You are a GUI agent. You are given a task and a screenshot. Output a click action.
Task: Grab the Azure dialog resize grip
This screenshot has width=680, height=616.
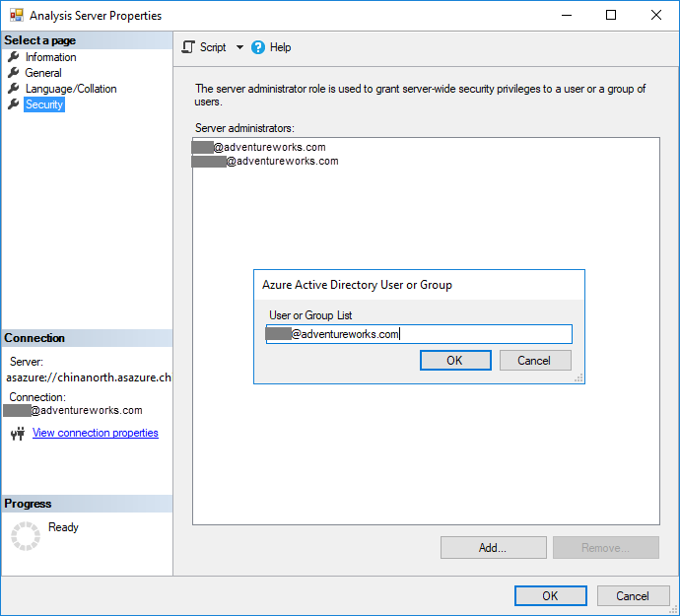click(x=578, y=377)
